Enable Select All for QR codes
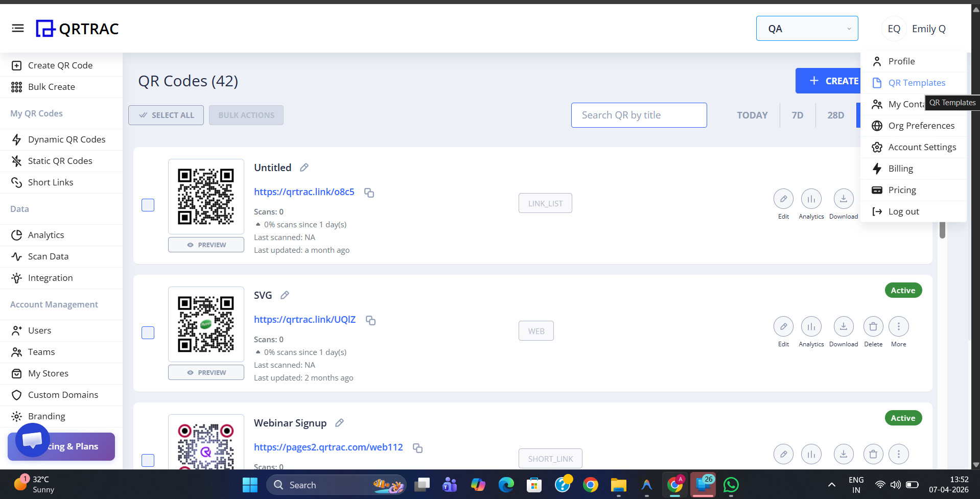Image resolution: width=980 pixels, height=499 pixels. click(166, 115)
